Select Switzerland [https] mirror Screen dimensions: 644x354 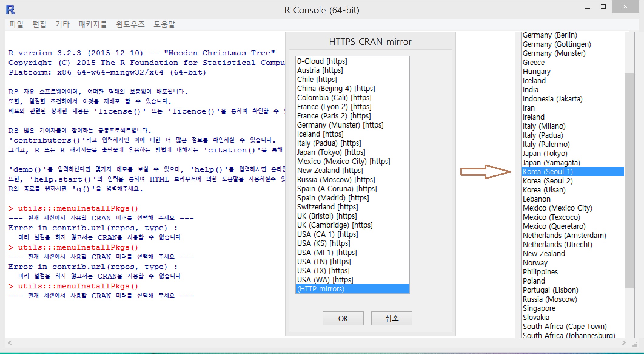(353, 207)
